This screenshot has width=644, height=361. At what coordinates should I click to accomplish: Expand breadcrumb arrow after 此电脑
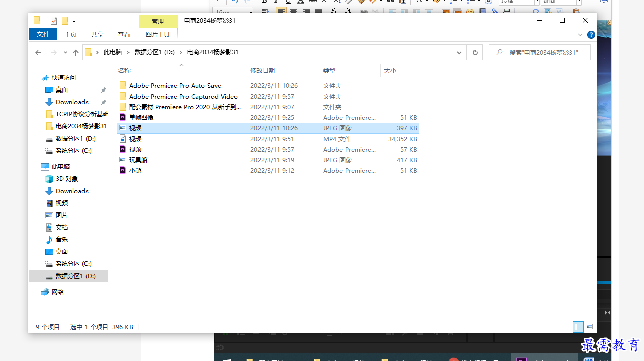coord(128,52)
